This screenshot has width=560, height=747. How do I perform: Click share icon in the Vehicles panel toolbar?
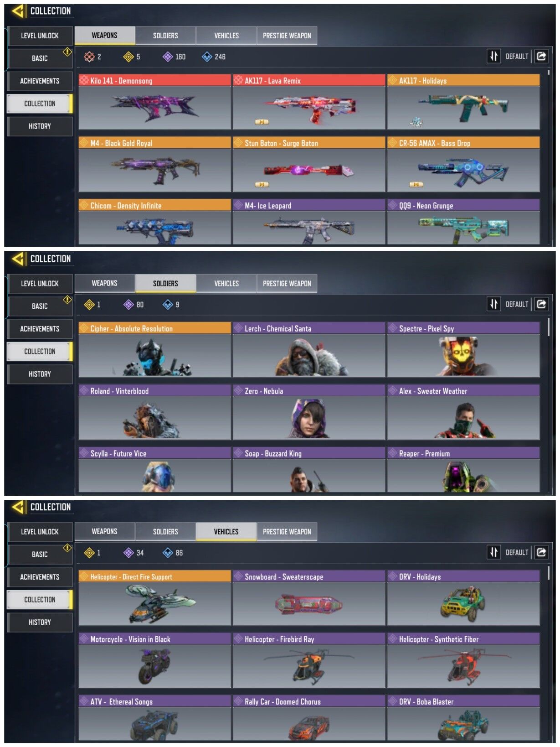(x=541, y=552)
